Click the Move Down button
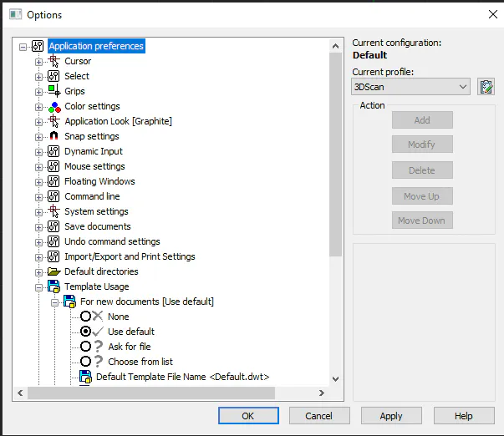Image resolution: width=504 pixels, height=436 pixels. [x=422, y=221]
